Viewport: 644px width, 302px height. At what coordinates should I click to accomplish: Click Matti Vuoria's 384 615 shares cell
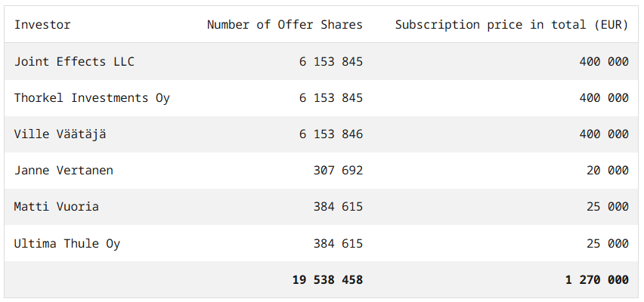coord(338,207)
